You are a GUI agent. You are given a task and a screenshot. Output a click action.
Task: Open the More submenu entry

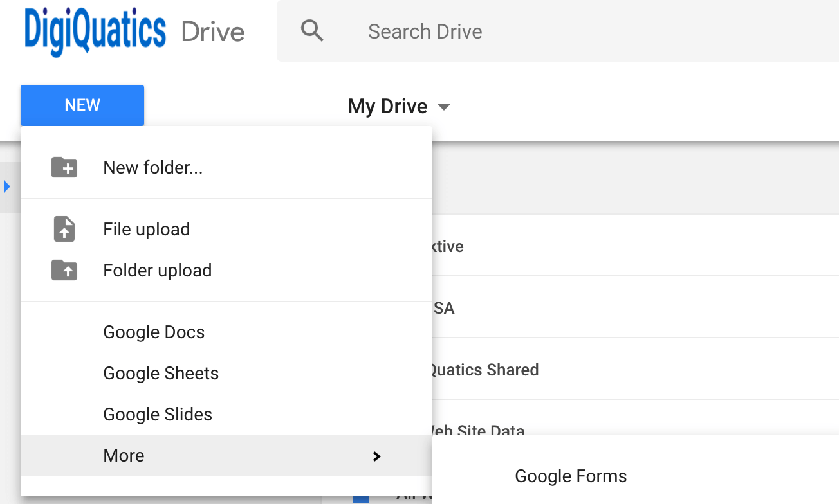click(x=226, y=455)
